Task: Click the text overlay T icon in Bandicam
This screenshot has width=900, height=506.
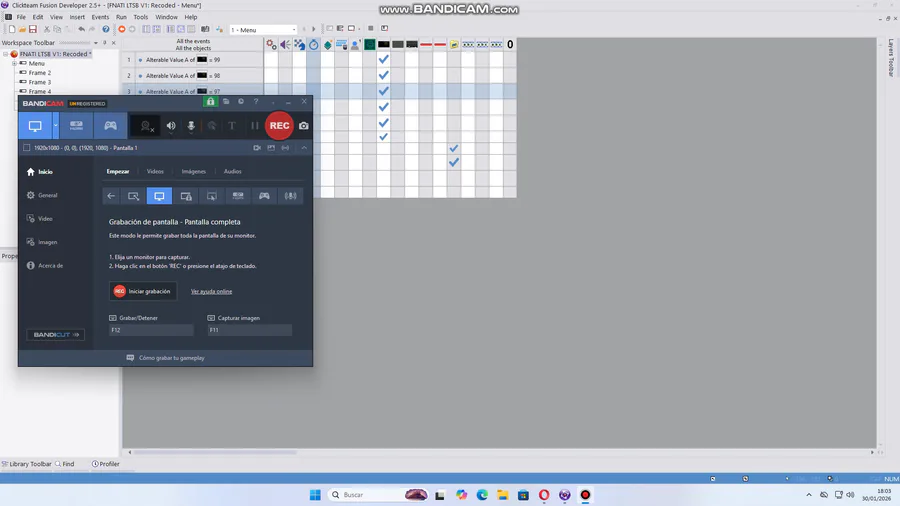Action: pos(232,126)
